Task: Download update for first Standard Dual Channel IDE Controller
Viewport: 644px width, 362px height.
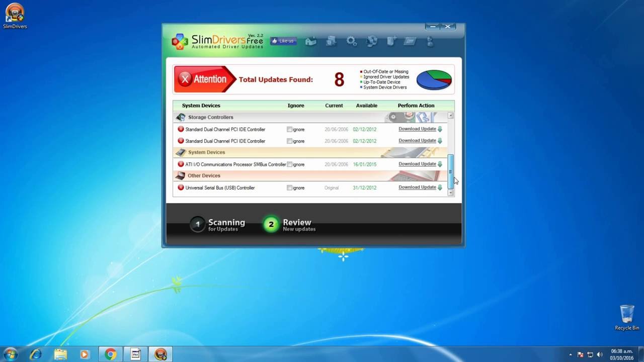Action: click(417, 129)
